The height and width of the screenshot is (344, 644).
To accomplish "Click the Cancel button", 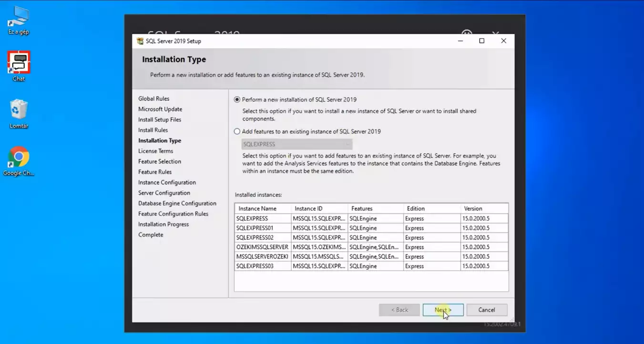I will (487, 310).
